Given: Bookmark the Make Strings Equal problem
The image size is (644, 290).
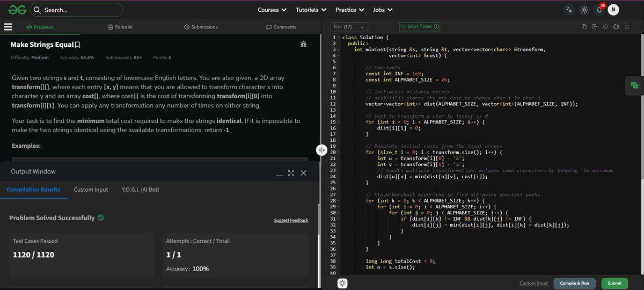Looking at the screenshot, I should pyautogui.click(x=78, y=45).
